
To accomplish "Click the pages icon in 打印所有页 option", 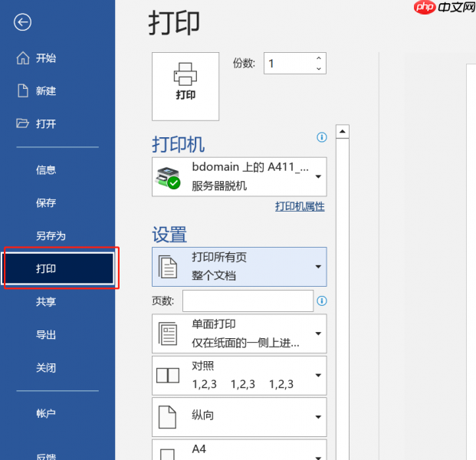I will (168, 267).
